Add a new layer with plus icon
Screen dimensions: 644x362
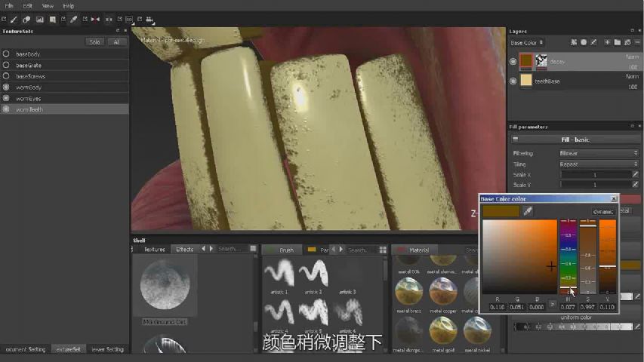607,42
